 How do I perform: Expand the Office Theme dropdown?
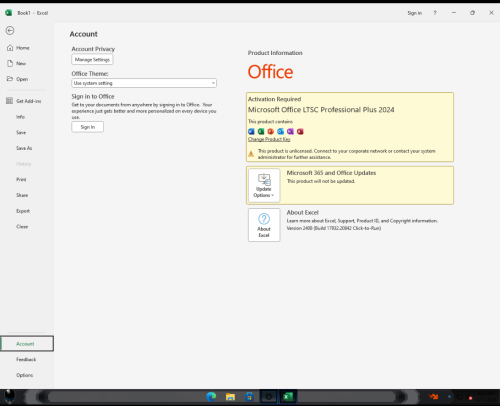tap(144, 83)
